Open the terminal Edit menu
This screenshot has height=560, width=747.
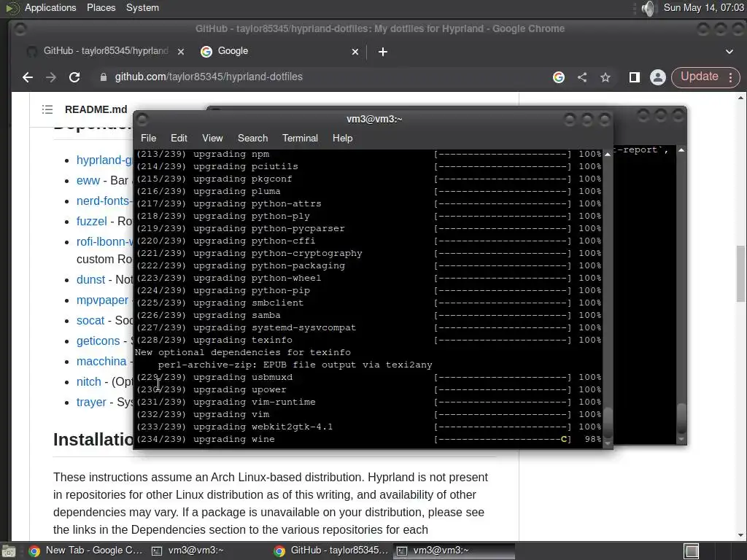pyautogui.click(x=179, y=138)
